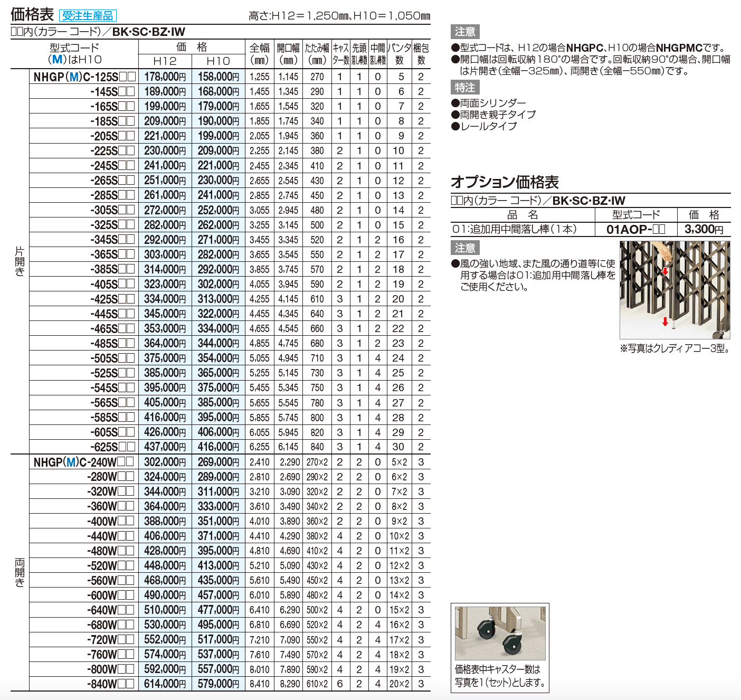Screen dimensions: 741x700
Task: Toggle the 両開き section label
Action: [19, 573]
